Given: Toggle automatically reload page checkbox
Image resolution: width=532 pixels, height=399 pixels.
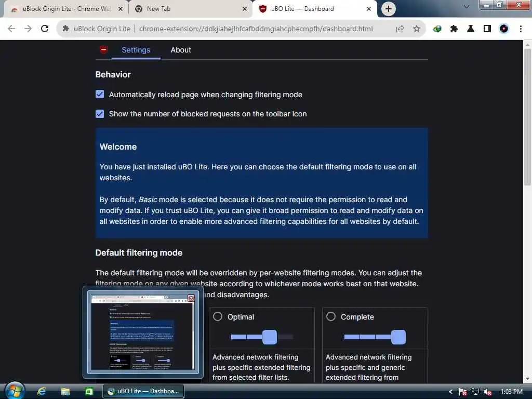Looking at the screenshot, I should [x=100, y=95].
